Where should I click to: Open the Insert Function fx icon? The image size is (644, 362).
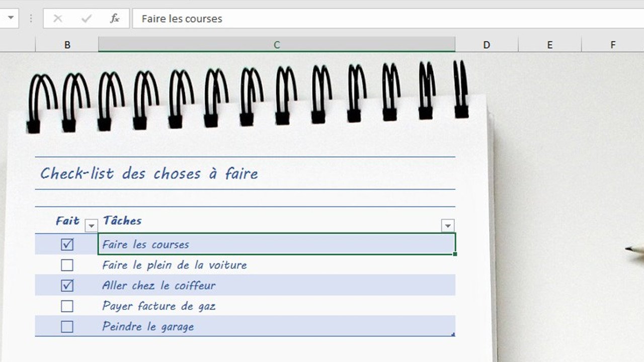(x=115, y=19)
